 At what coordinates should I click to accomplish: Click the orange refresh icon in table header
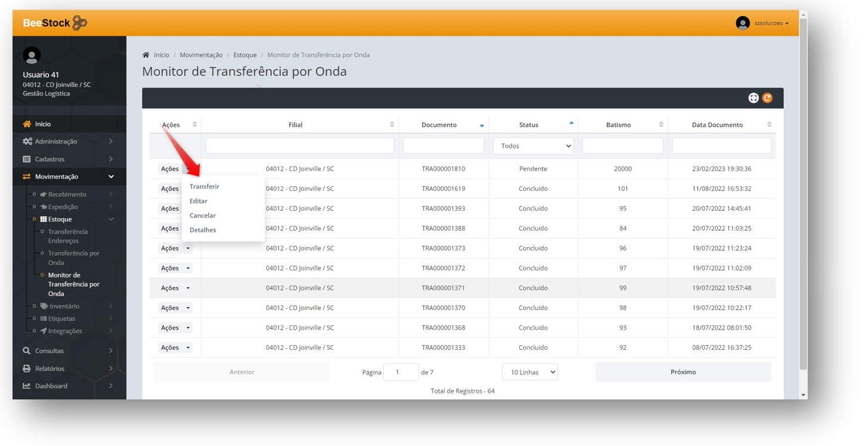pos(767,98)
